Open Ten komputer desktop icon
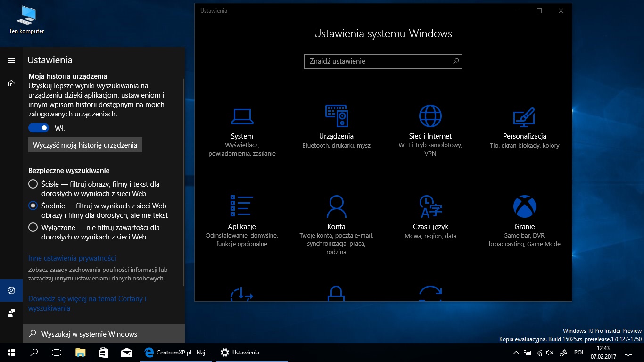The height and width of the screenshot is (362, 644). click(x=26, y=20)
